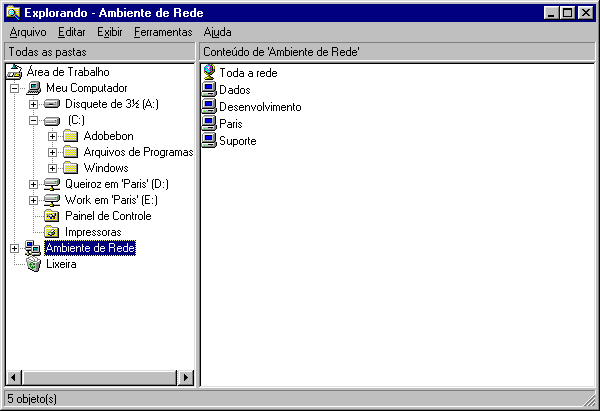Click the Área de Trabalho desktop icon
Viewport: 600px width, 411px height.
[15, 72]
